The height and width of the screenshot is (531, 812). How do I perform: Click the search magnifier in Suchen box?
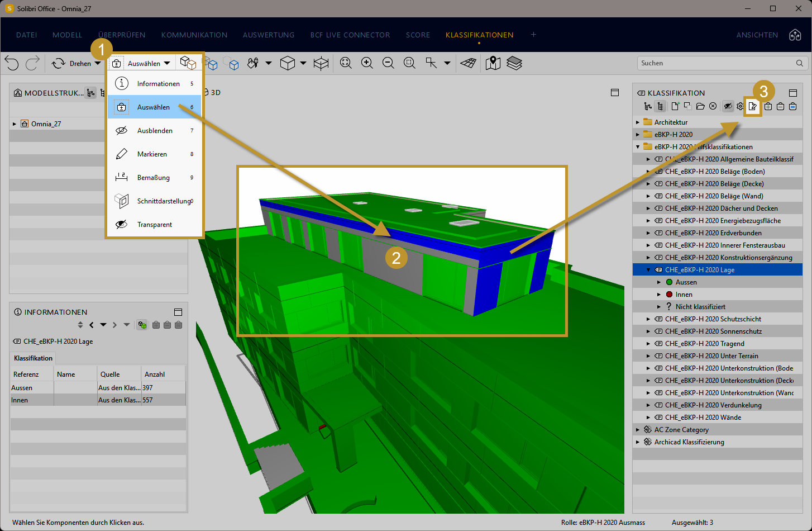pos(800,63)
